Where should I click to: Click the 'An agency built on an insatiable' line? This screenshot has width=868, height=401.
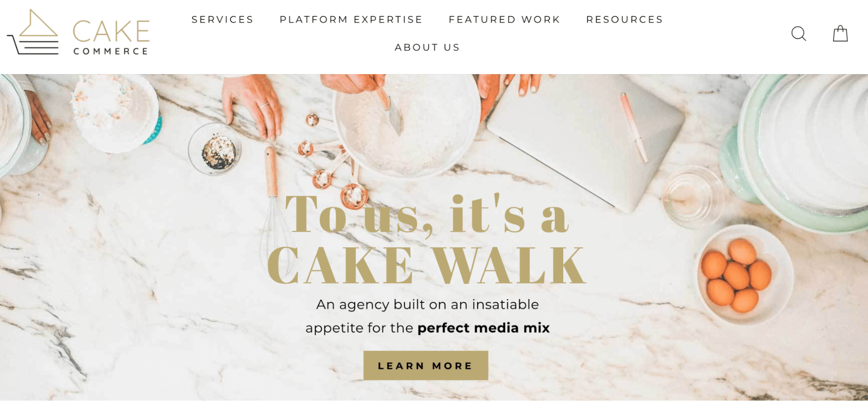coord(427,304)
